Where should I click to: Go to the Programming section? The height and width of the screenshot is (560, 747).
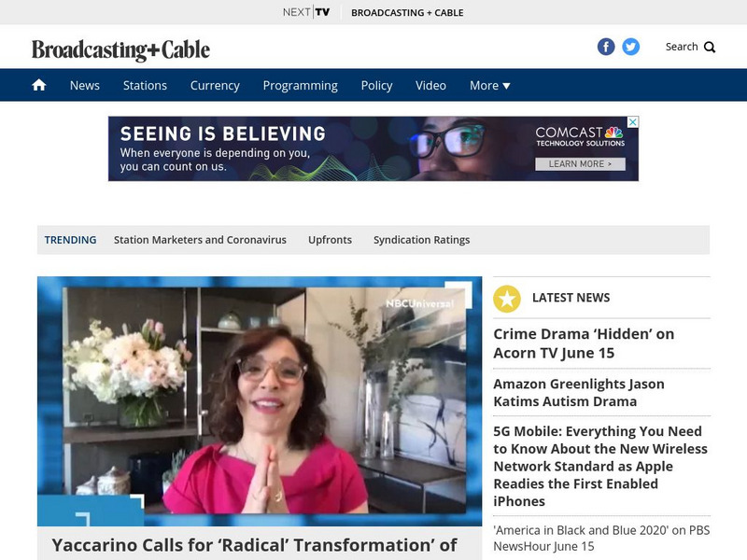click(300, 86)
